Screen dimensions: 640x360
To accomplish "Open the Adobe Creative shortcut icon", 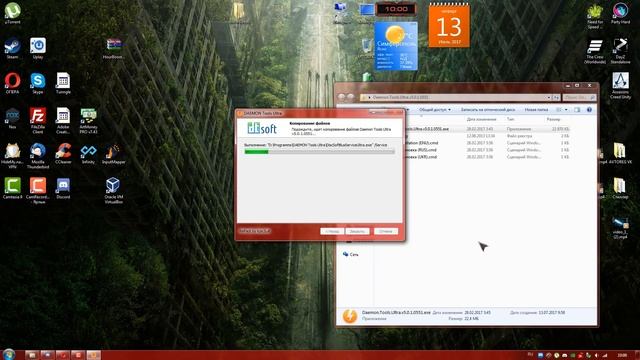I will tap(63, 120).
